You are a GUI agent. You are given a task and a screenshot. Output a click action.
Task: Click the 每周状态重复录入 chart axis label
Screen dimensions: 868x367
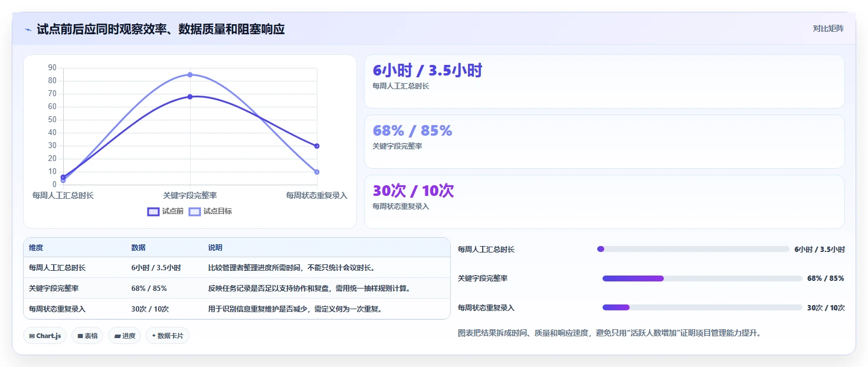click(x=317, y=195)
